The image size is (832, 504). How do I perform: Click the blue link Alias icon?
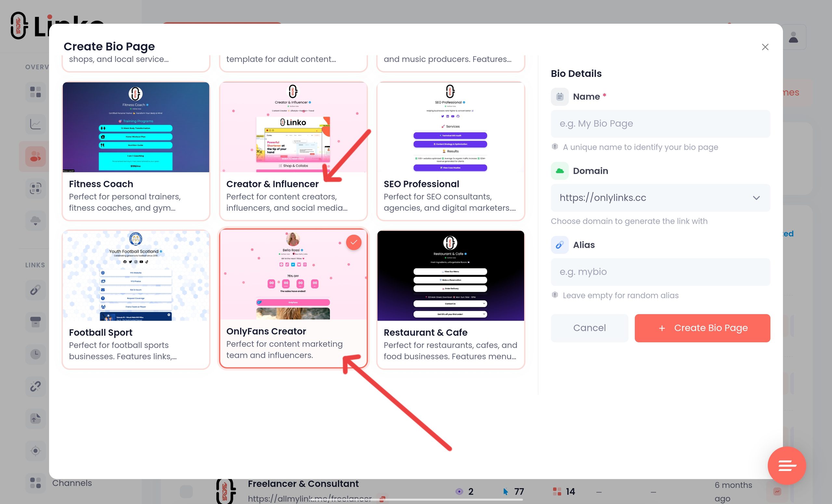(x=560, y=245)
